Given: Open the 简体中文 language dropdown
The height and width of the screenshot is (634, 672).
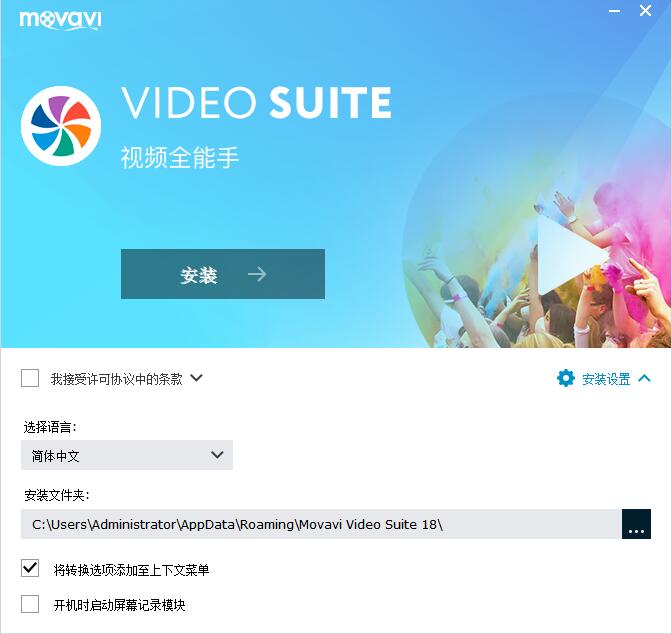Looking at the screenshot, I should point(127,455).
